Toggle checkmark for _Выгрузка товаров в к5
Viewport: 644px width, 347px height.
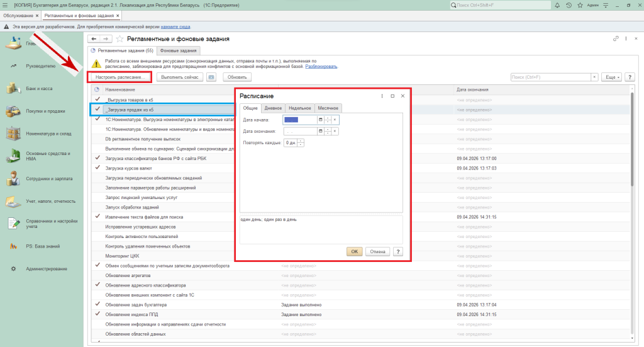click(97, 100)
